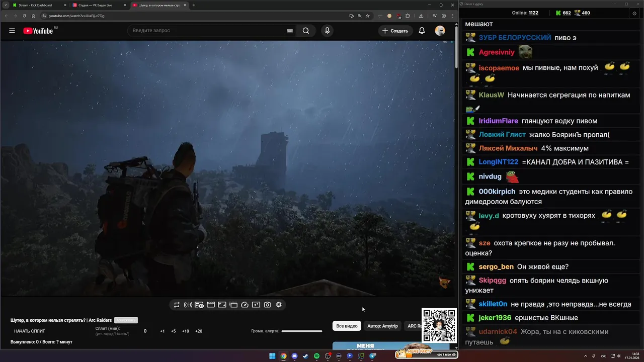644x362 pixels.
Task: Click username IridiumFlare in chat
Action: 498,121
